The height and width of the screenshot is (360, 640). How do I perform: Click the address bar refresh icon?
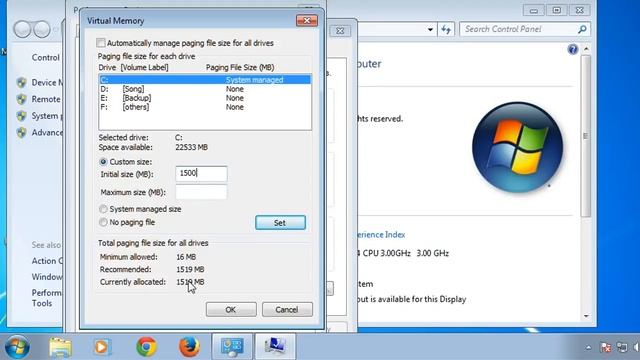point(446,29)
